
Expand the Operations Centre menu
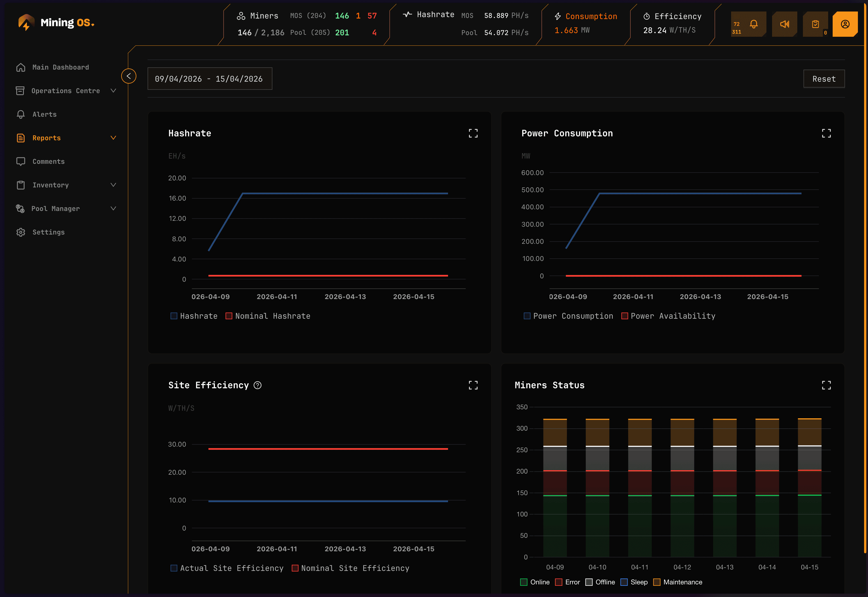(x=66, y=91)
